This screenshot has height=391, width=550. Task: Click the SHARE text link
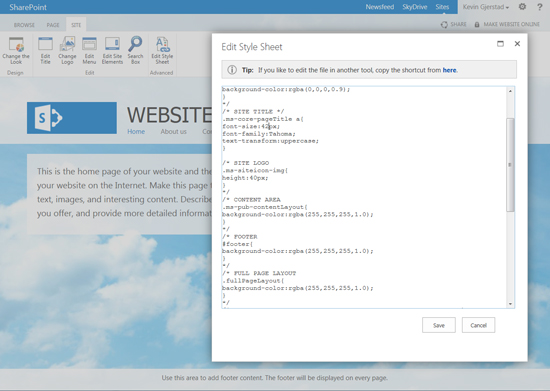[458, 25]
